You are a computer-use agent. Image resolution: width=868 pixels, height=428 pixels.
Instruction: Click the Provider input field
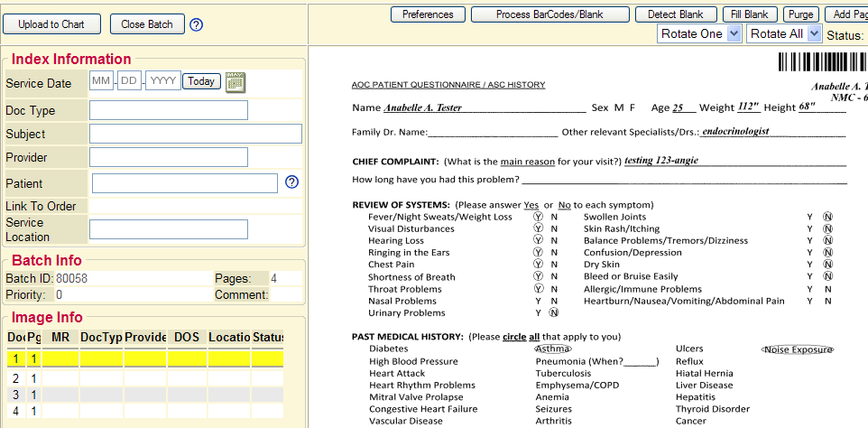(168, 157)
